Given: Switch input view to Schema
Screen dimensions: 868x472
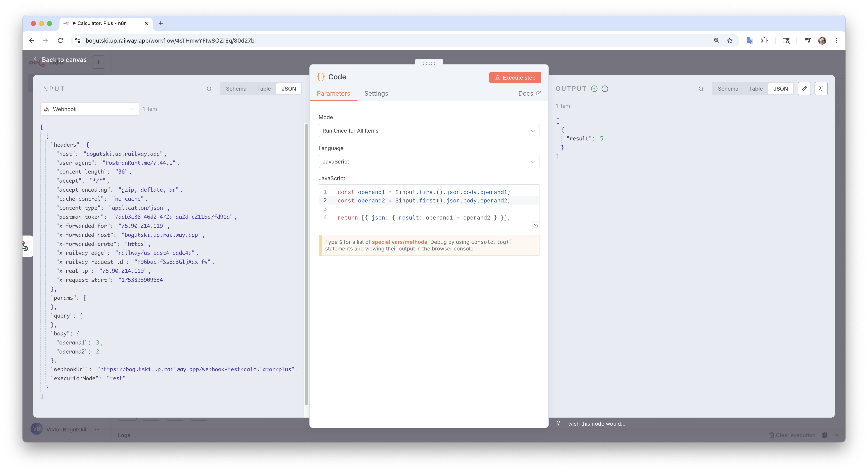Looking at the screenshot, I should pyautogui.click(x=236, y=89).
